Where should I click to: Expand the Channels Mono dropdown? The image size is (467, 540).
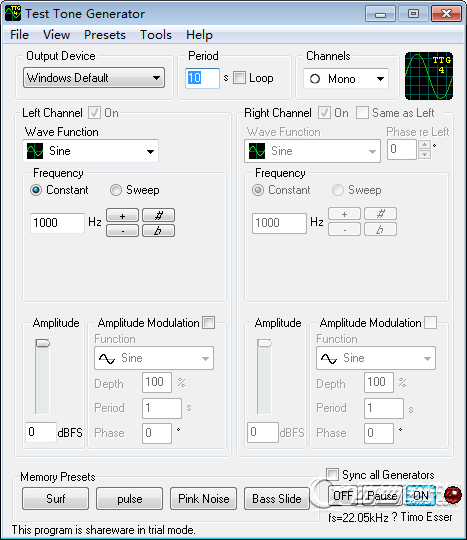point(346,79)
